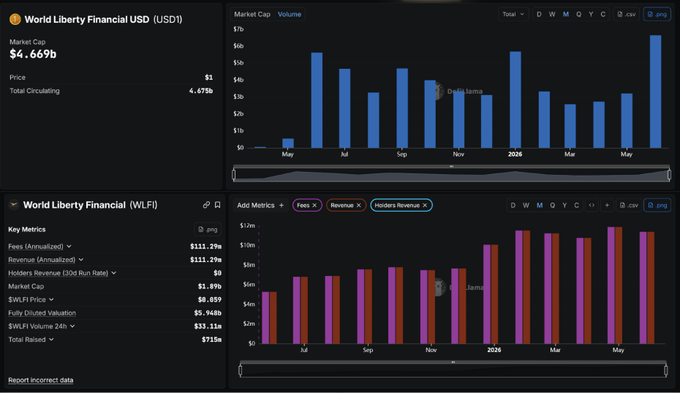Screen dimensions: 680x393
Task: Export the USD1 volume chart as .png
Action: 657,14
